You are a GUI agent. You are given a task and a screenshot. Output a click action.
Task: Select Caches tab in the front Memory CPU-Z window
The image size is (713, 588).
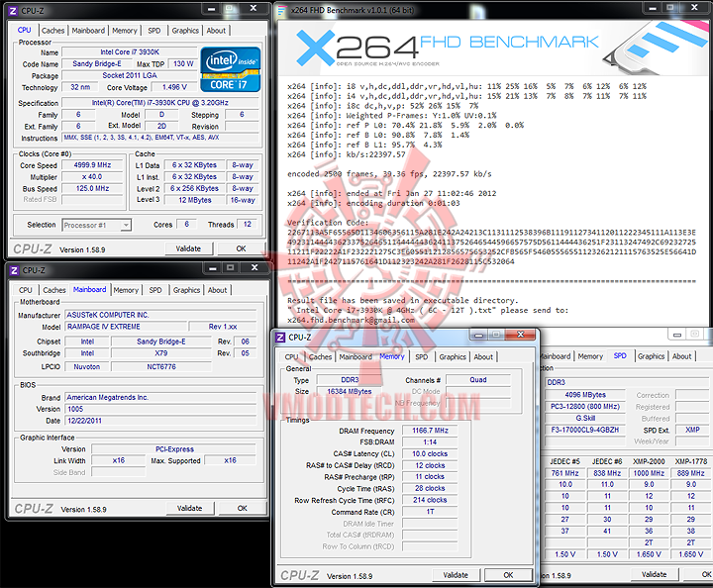(321, 357)
